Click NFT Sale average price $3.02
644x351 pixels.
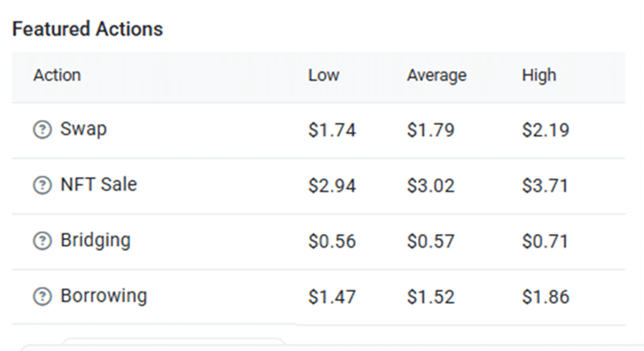[x=431, y=186]
